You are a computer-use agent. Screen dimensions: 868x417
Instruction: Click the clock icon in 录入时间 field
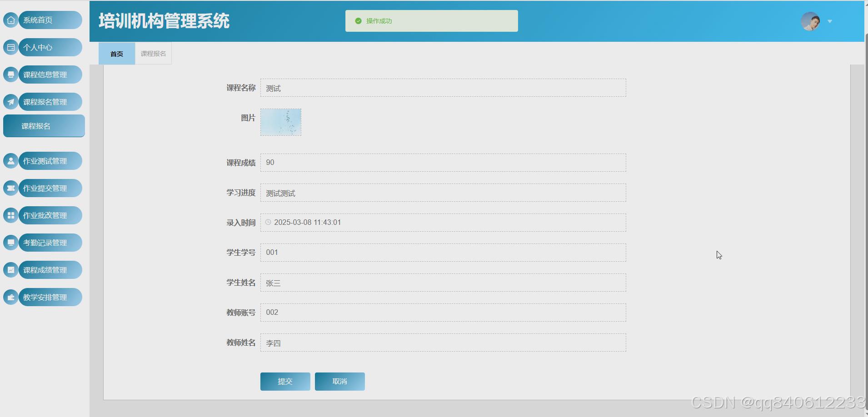268,222
